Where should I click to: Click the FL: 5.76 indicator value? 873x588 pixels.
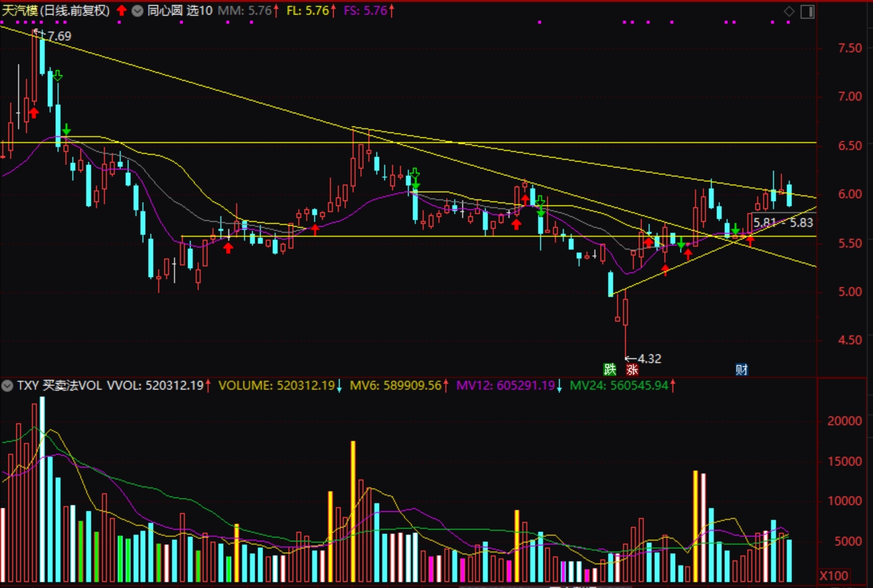tap(307, 11)
